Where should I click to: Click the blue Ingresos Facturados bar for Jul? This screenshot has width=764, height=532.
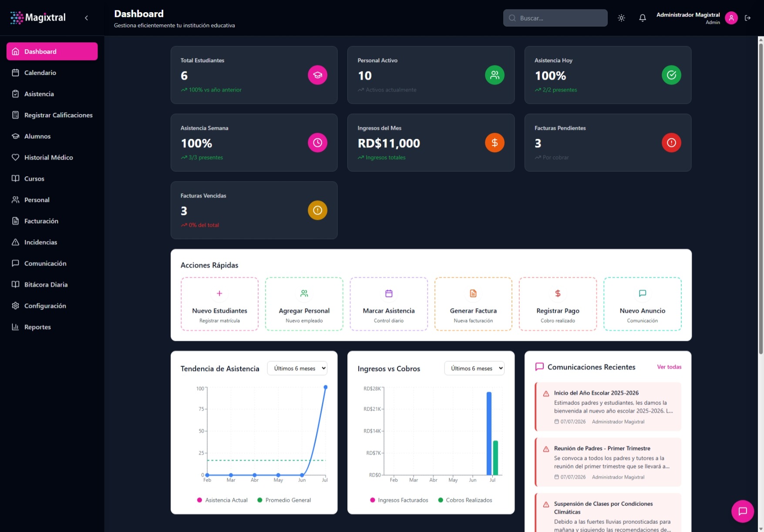coord(489,433)
